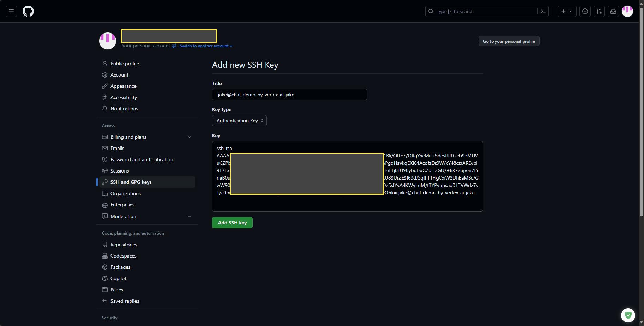Open the command palette icon
The height and width of the screenshot is (326, 644).
(x=543, y=11)
